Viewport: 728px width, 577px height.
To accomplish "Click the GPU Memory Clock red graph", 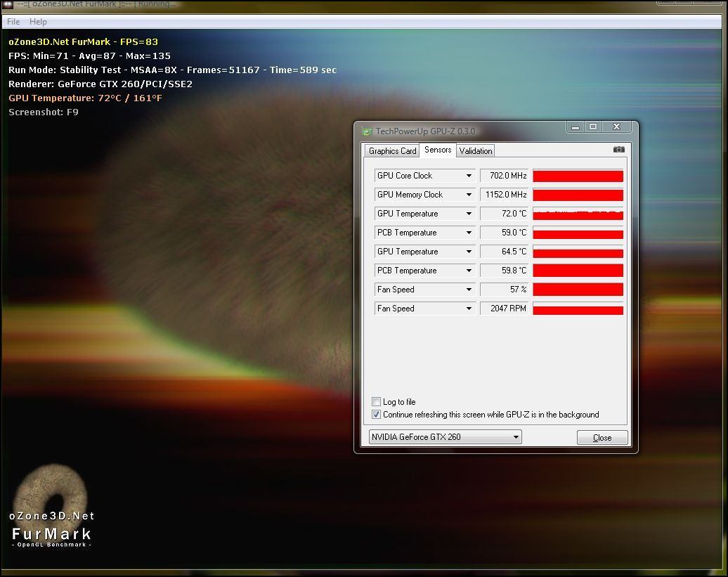I will pyautogui.click(x=578, y=195).
